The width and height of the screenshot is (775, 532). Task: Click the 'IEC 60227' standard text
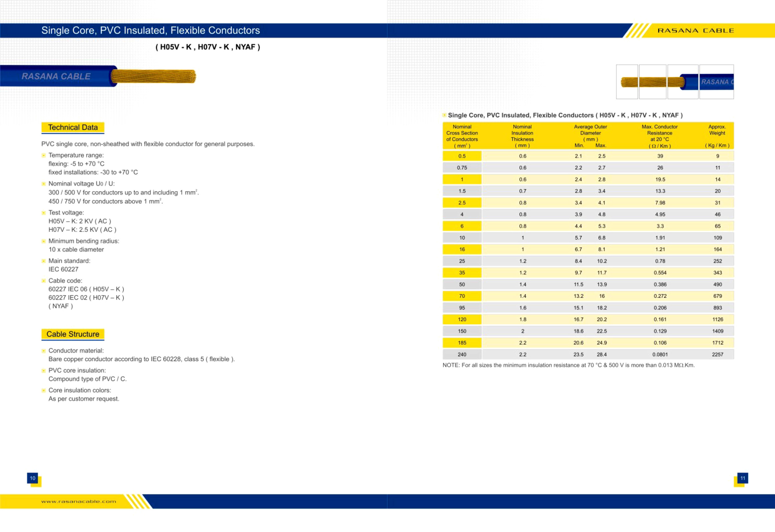63,269
